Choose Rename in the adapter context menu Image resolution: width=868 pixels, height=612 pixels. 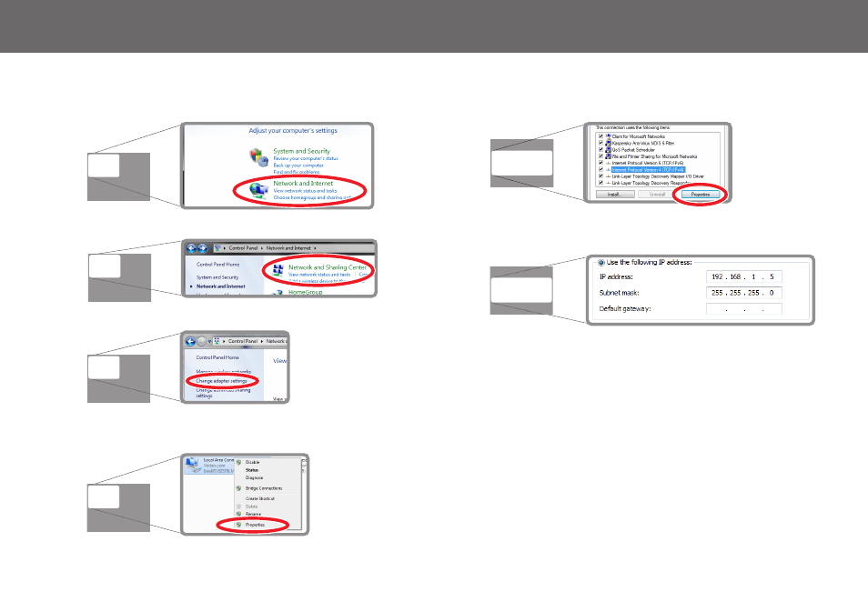[x=253, y=514]
